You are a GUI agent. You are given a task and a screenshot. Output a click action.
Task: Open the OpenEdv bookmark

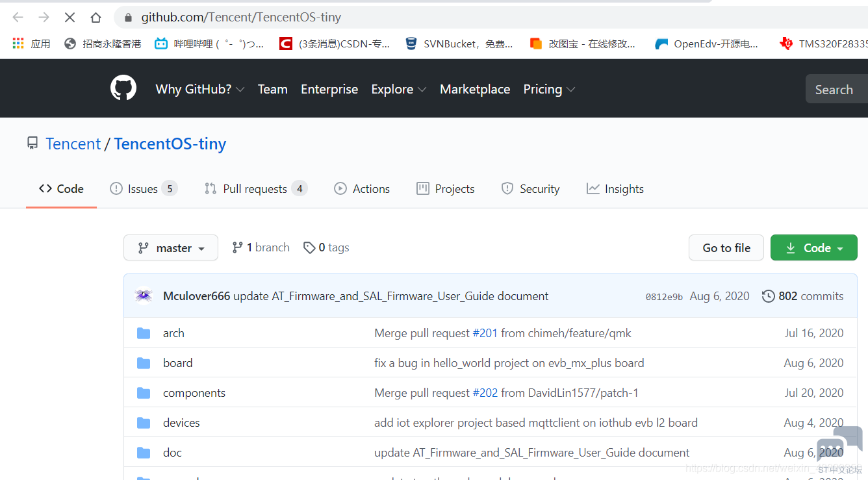(x=707, y=44)
